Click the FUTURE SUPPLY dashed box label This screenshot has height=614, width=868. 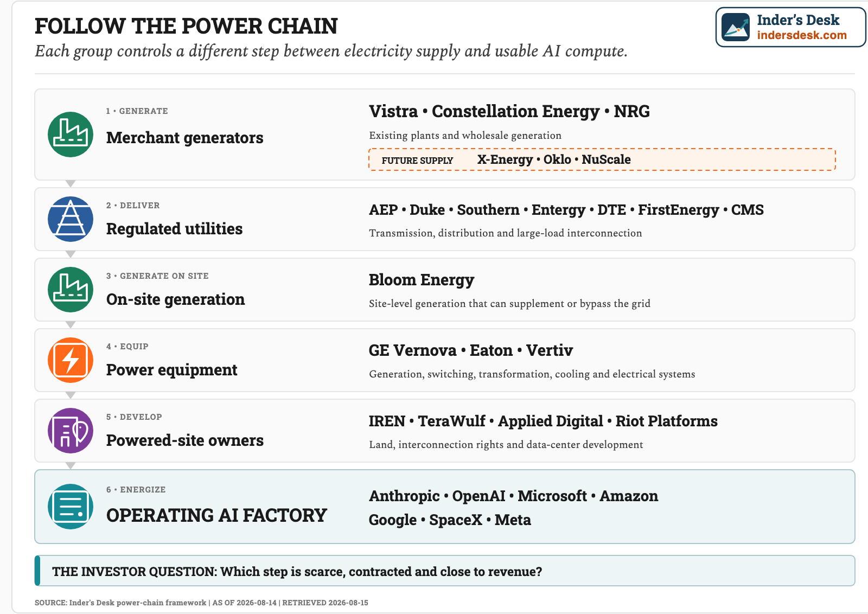pyautogui.click(x=417, y=161)
